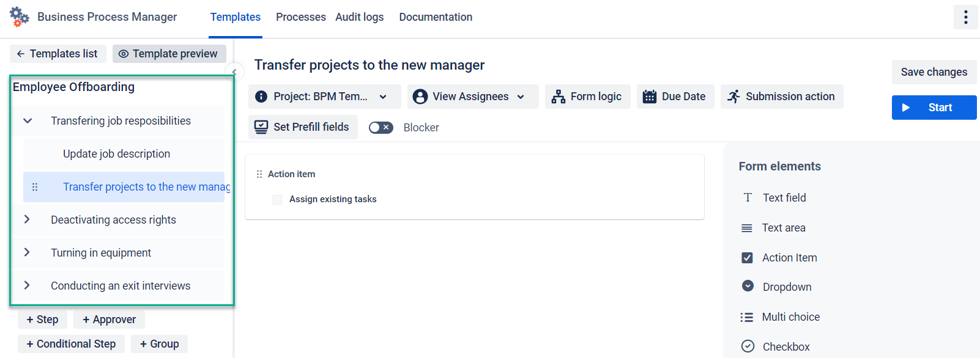Add a Text field form element
Image resolution: width=980 pixels, height=358 pixels.
(784, 197)
